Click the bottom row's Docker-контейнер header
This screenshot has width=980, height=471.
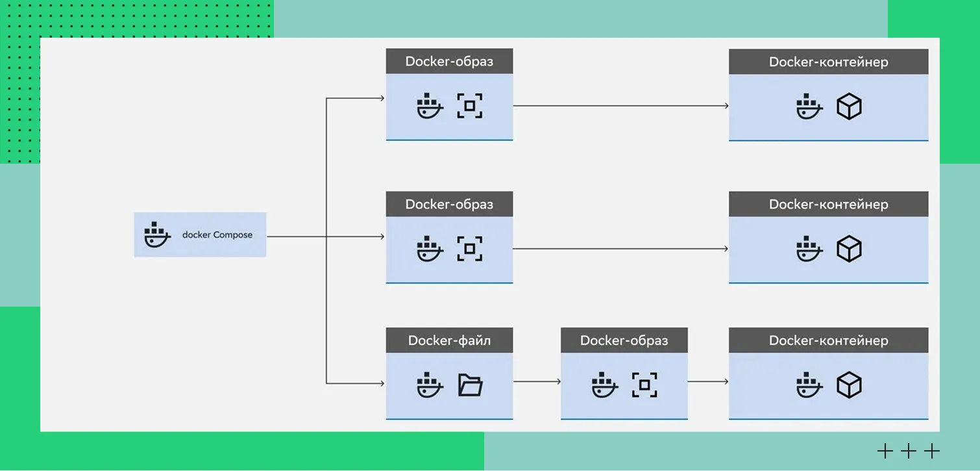coord(828,340)
